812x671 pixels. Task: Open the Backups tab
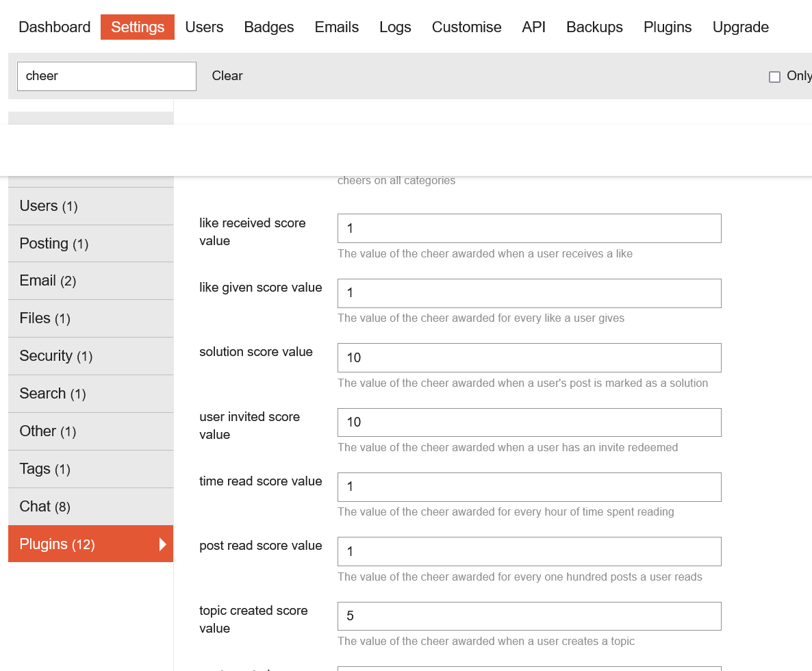tap(594, 27)
